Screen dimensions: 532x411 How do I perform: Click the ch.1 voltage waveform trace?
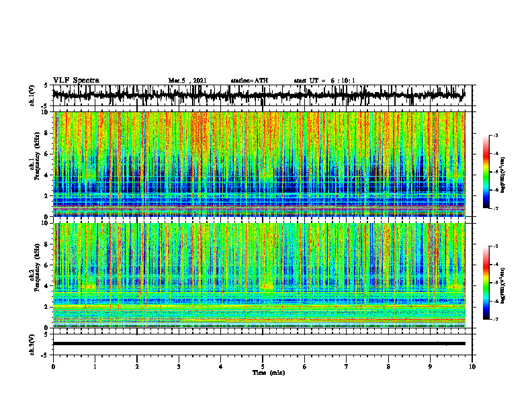[x=259, y=95]
